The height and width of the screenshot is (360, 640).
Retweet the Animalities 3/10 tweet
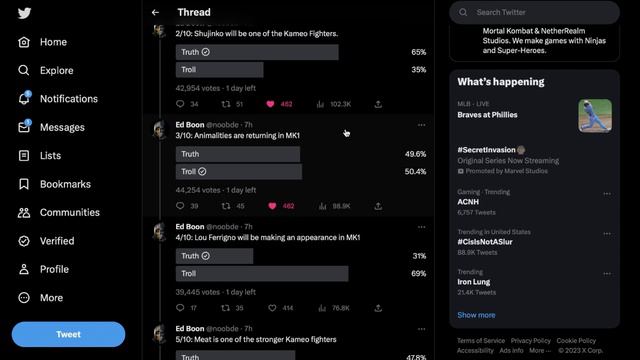pos(226,206)
